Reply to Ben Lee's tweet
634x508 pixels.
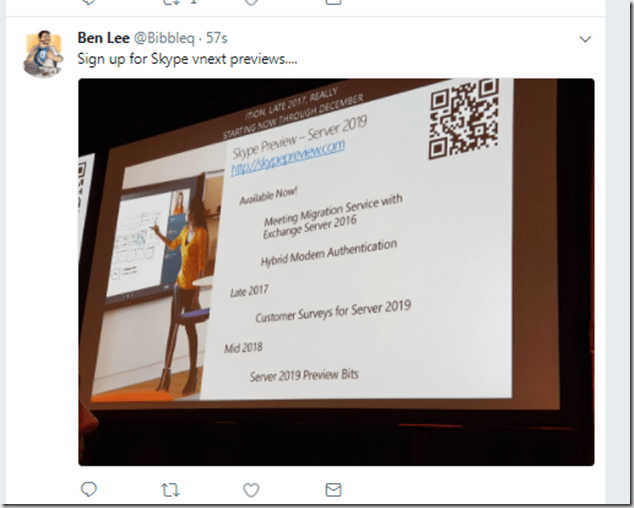point(89,489)
